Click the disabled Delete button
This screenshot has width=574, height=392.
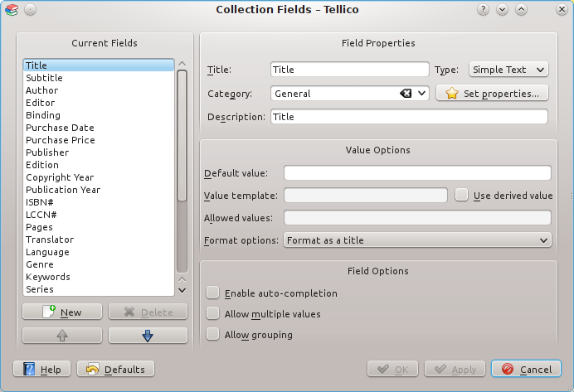point(148,312)
